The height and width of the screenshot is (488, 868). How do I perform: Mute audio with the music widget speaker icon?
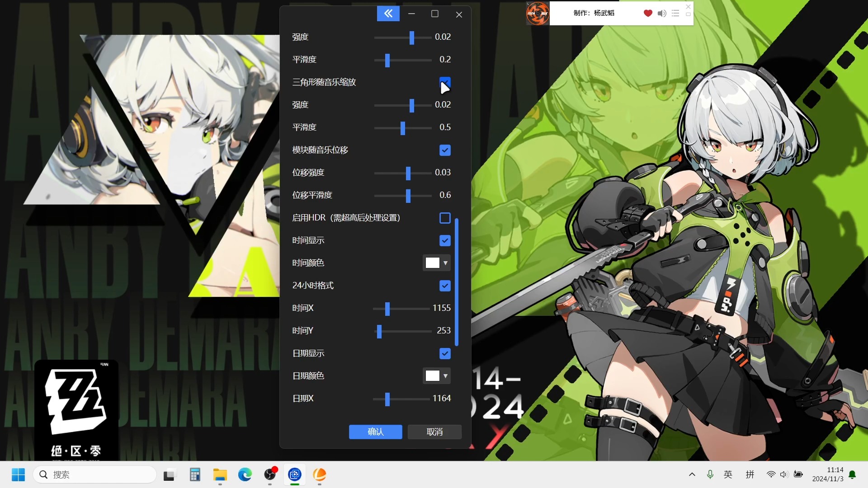coord(662,13)
